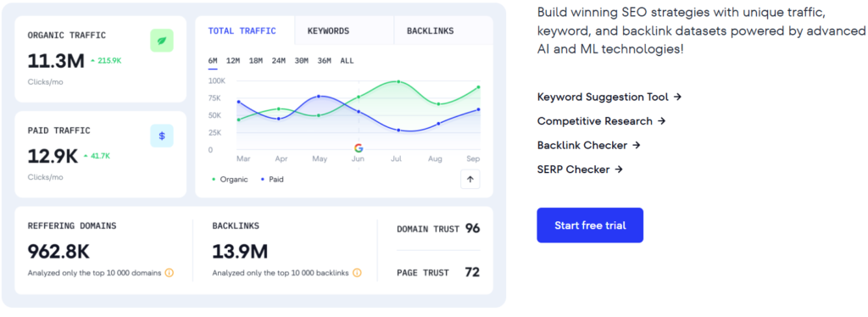Image resolution: width=868 pixels, height=317 pixels.
Task: Choose the ALL time range option
Action: point(347,61)
